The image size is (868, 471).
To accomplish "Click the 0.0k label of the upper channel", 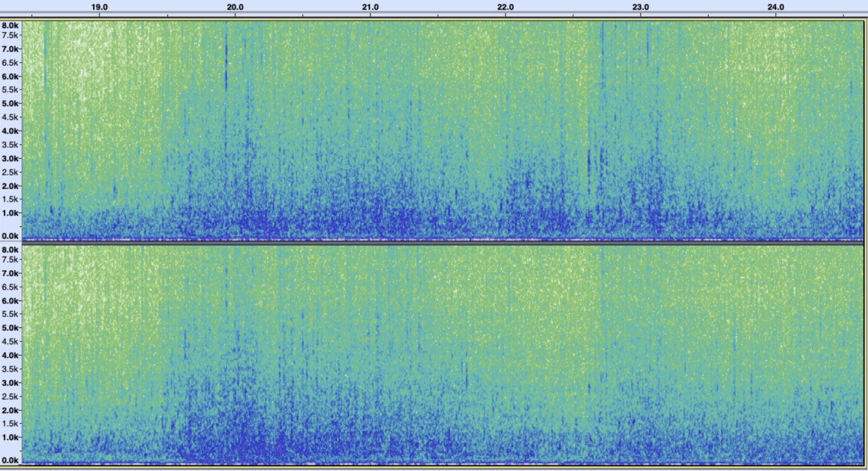I will 10,236.
